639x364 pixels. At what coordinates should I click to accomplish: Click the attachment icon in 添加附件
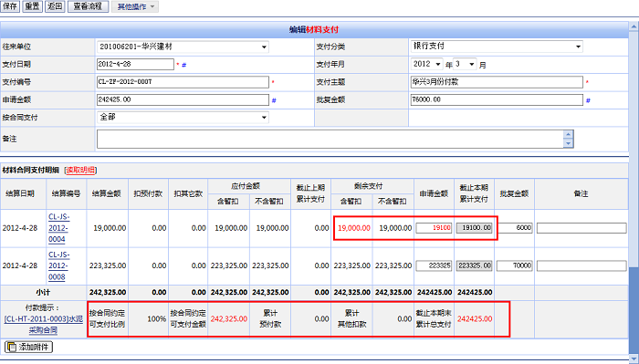coord(11,347)
